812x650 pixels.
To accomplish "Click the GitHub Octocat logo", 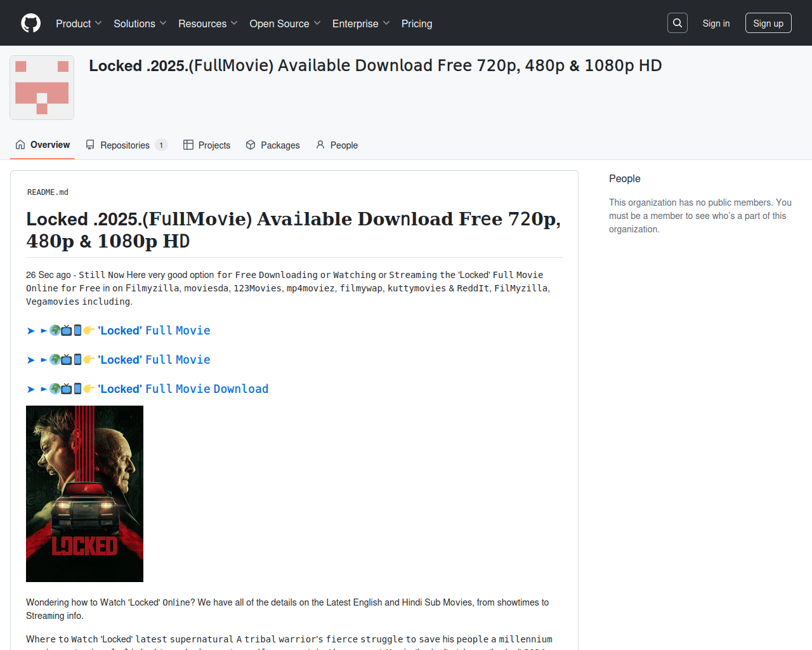I will [30, 23].
